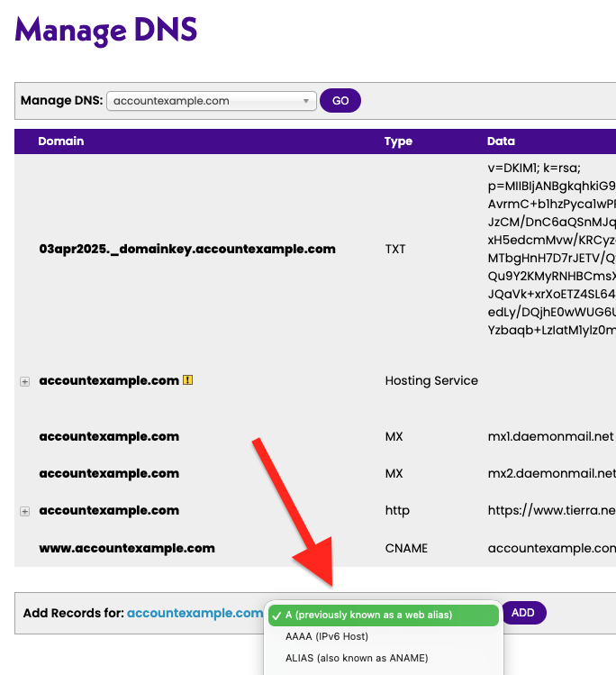Expand the Hosting Service accountexample.com row

(25, 382)
